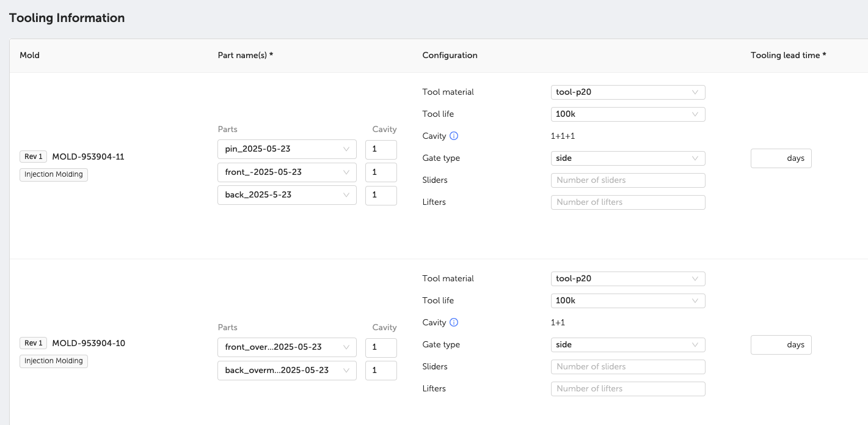The image size is (868, 425).
Task: Open the front_over...2025-05-23 parts dropdown
Action: (x=286, y=347)
